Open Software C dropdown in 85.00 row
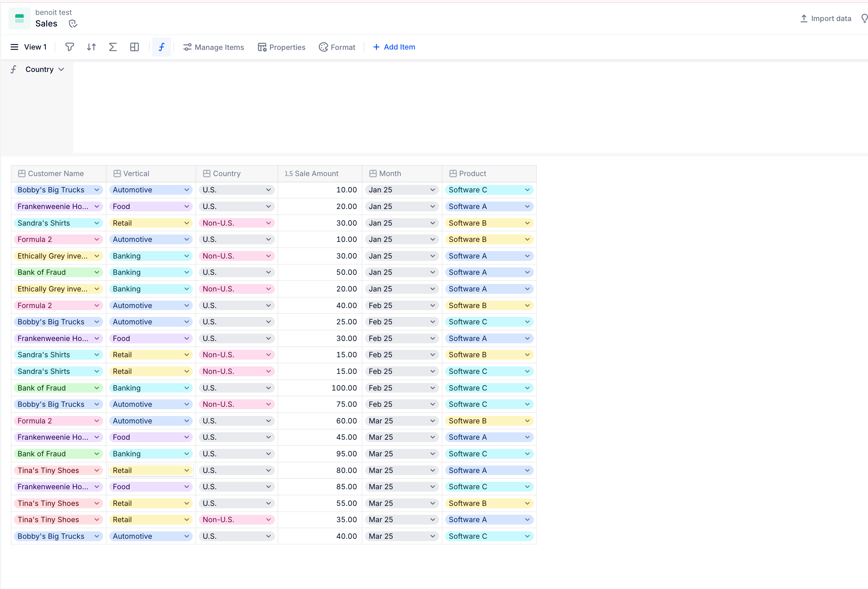 click(x=489, y=487)
